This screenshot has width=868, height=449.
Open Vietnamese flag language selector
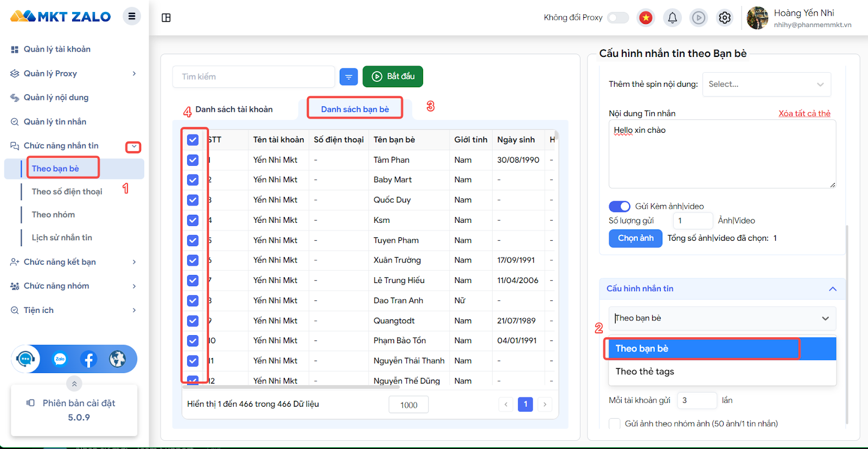point(646,18)
